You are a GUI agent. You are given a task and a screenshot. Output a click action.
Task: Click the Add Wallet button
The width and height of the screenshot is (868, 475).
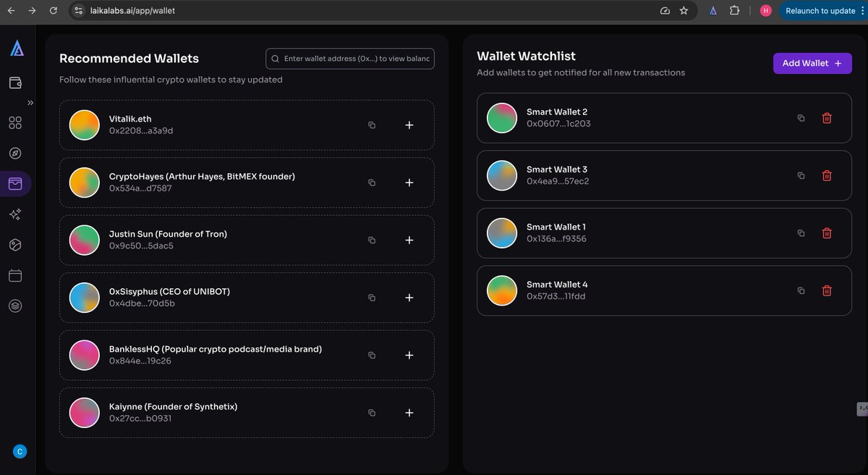812,63
